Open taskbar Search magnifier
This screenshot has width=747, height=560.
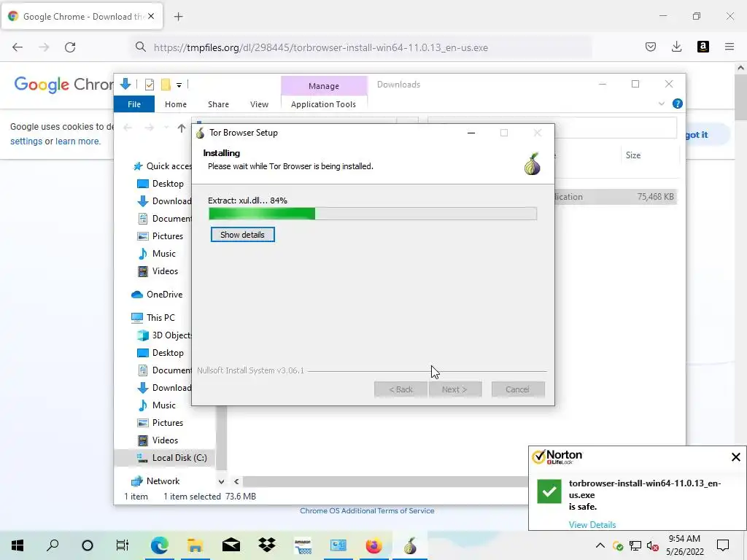53,545
